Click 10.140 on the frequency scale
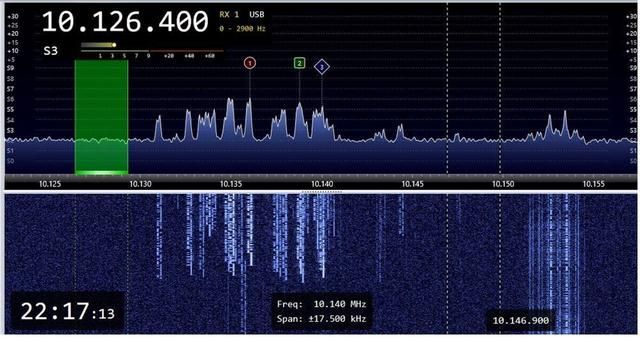The image size is (640, 360). point(322,184)
